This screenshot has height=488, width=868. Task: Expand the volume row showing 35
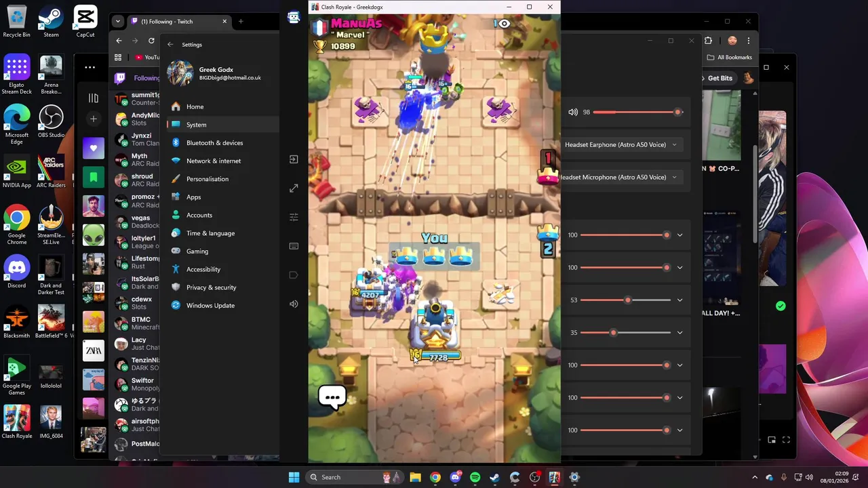tap(679, 332)
